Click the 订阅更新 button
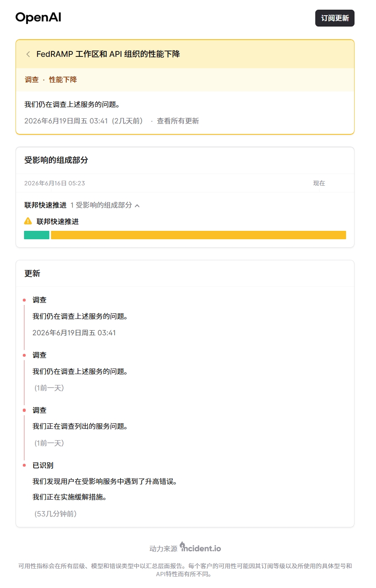Viewport: 376px width, 588px height. (335, 18)
